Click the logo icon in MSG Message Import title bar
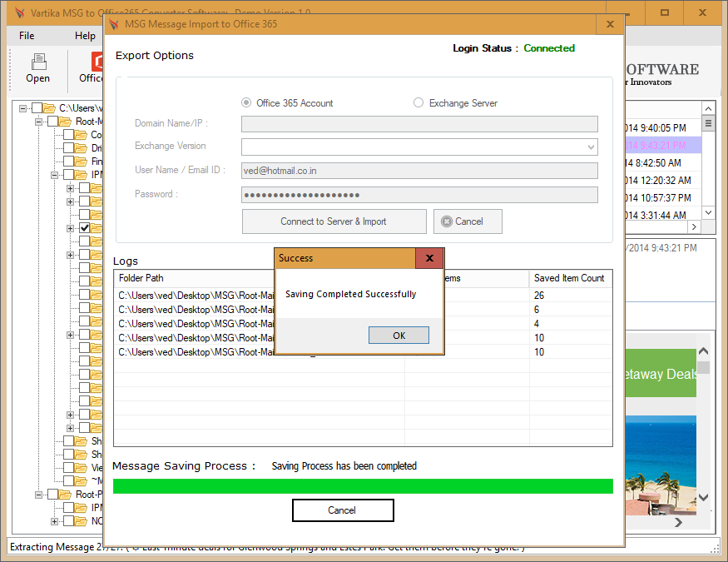 point(114,24)
